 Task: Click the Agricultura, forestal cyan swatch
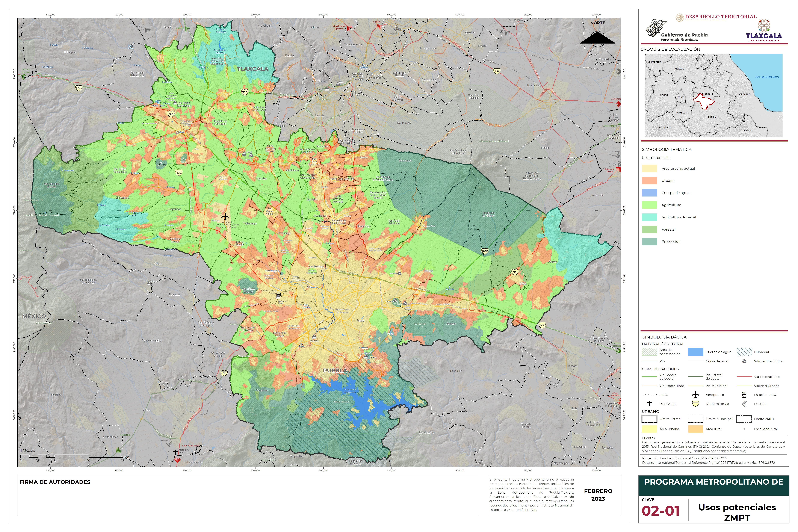649,217
